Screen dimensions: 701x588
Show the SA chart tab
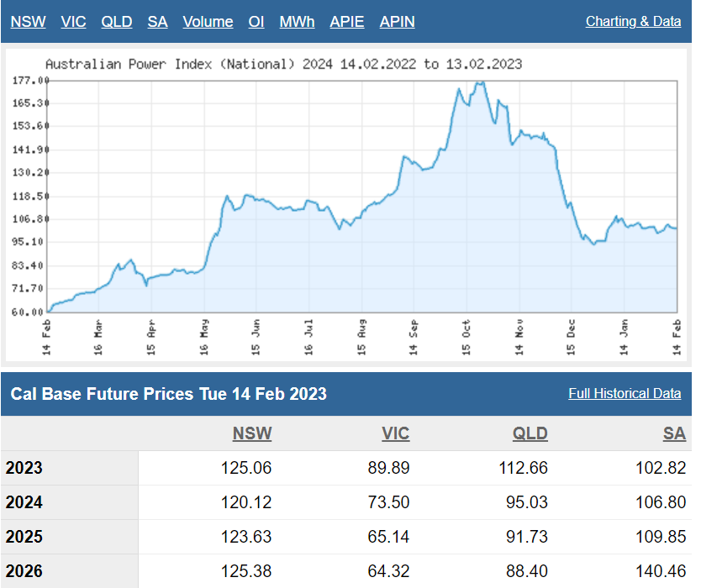[157, 22]
